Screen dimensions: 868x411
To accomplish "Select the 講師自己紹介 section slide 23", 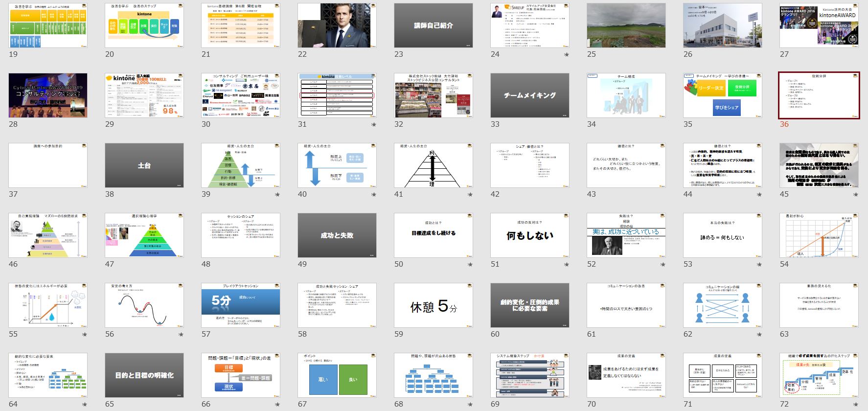I will coord(434,25).
